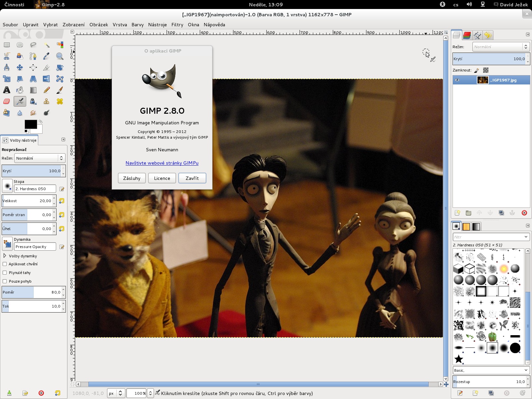Open the Navštivte webové stránky GIMPu link
The height and width of the screenshot is (399, 532).
point(162,163)
